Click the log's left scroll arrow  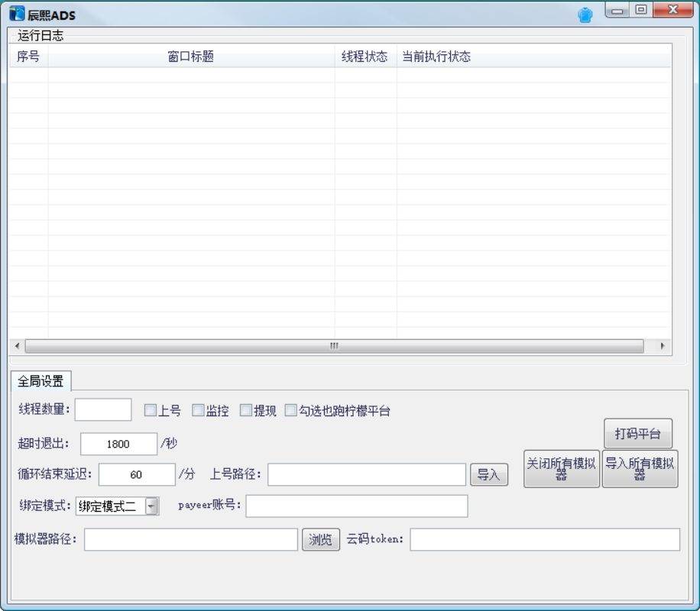click(17, 346)
